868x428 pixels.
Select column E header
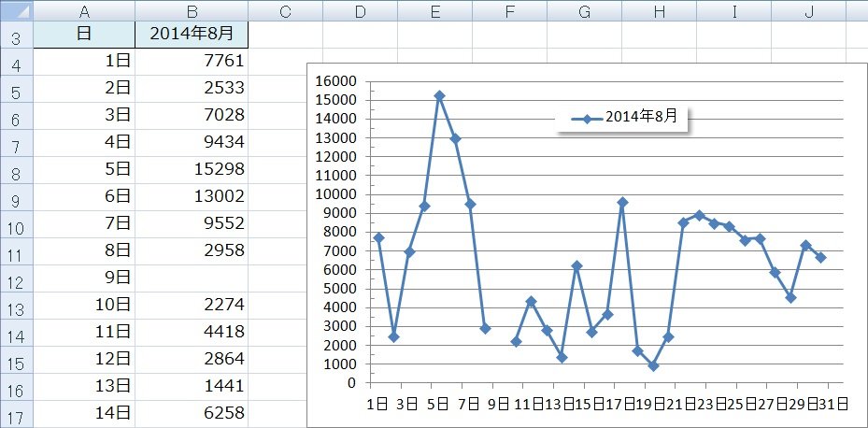[435, 10]
